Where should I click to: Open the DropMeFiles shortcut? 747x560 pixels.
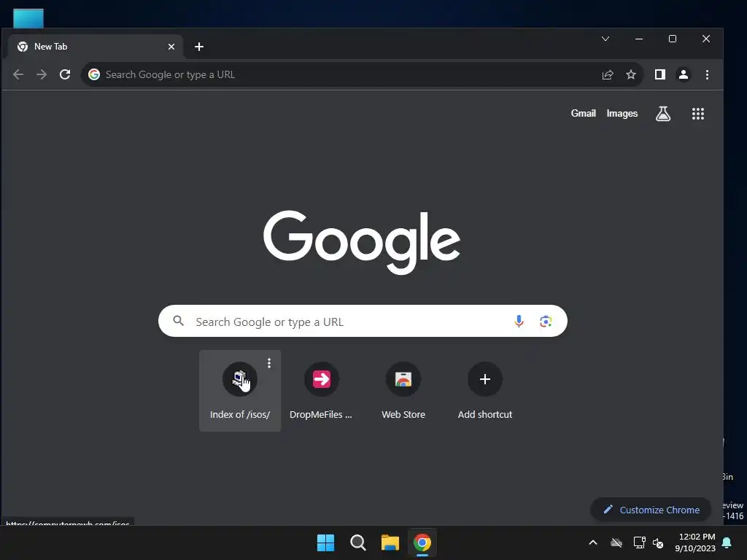[x=321, y=391]
